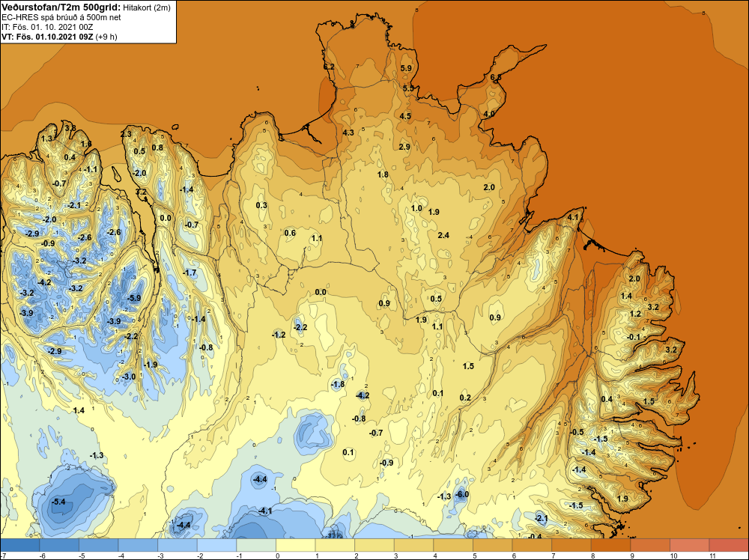Click the 'VT: Fös. 01.10.2021 09Z' valid time
The image size is (749, 560).
[x=47, y=37]
